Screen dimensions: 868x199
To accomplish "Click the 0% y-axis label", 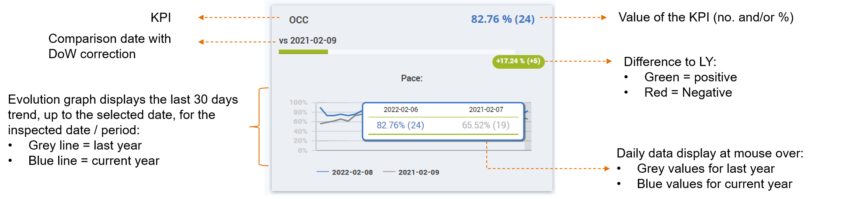I will [303, 150].
